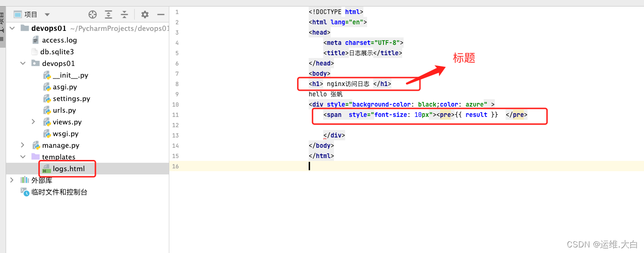Open the project panel settings gear
Screen dimensions: 644x253
[x=145, y=14]
